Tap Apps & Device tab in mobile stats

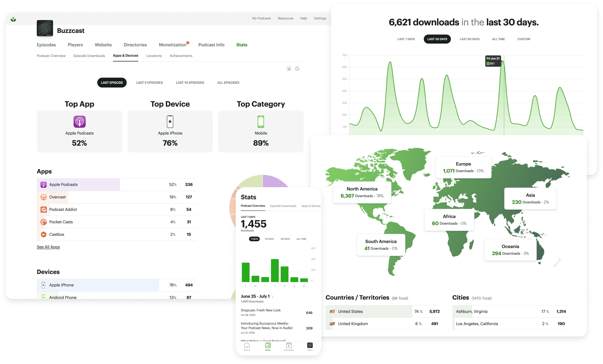pyautogui.click(x=311, y=206)
